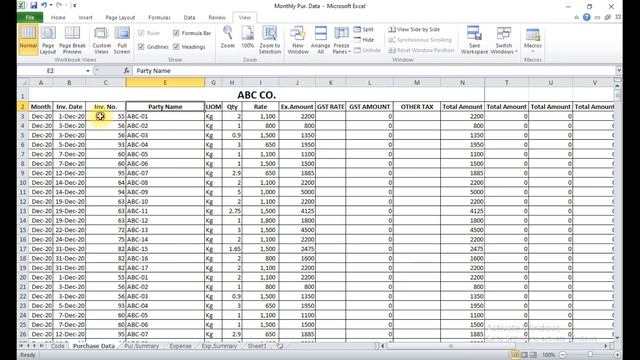Click the horizontal scrollbar right arrow

click(x=607, y=346)
